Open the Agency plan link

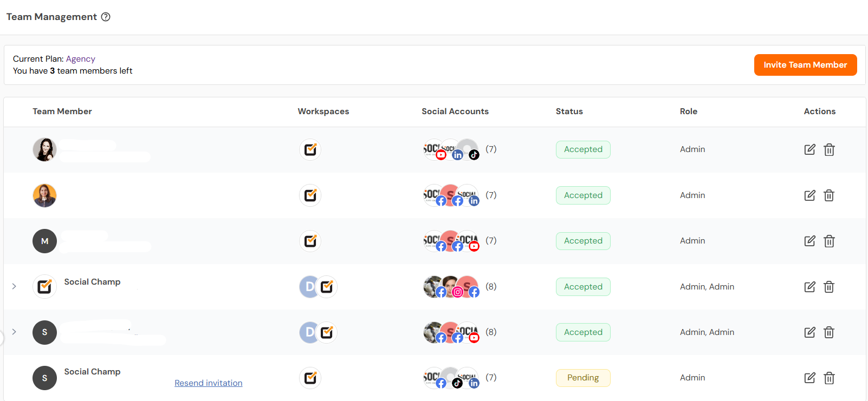(x=81, y=59)
